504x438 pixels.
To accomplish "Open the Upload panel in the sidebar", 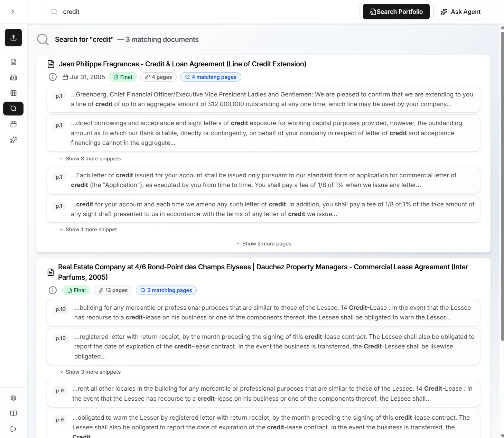I will tap(13, 38).
